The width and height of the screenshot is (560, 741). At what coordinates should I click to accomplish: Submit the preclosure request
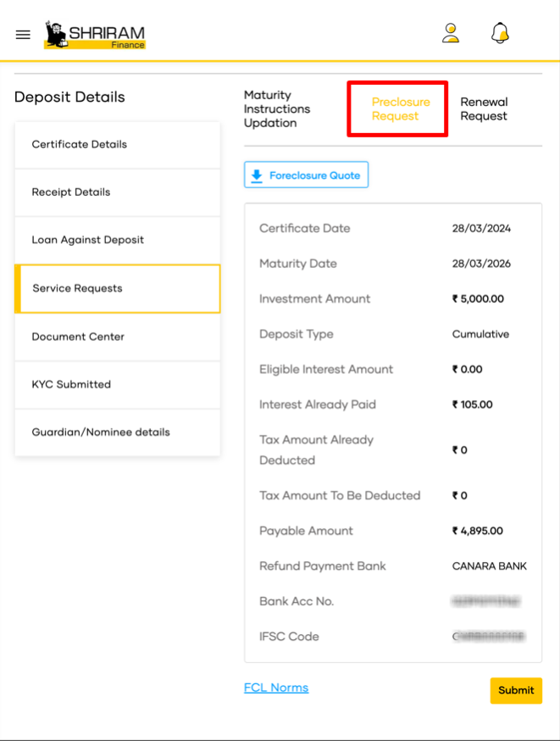[516, 690]
